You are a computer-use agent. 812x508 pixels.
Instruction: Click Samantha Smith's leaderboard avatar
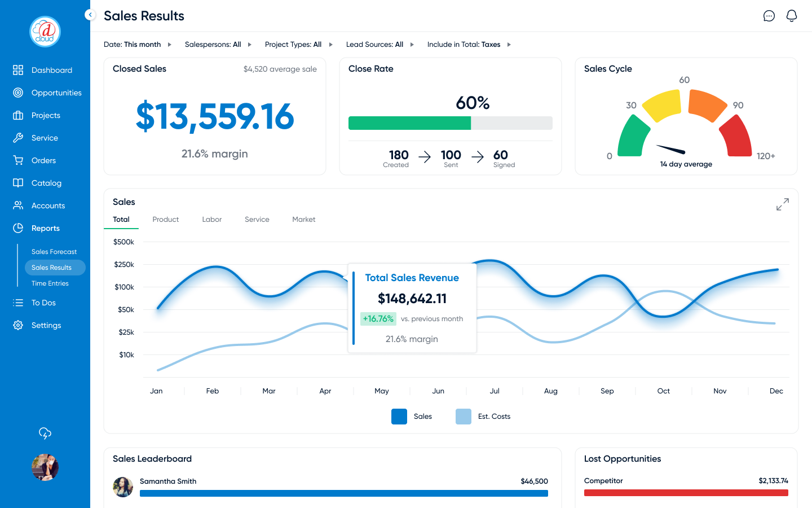[x=123, y=487]
